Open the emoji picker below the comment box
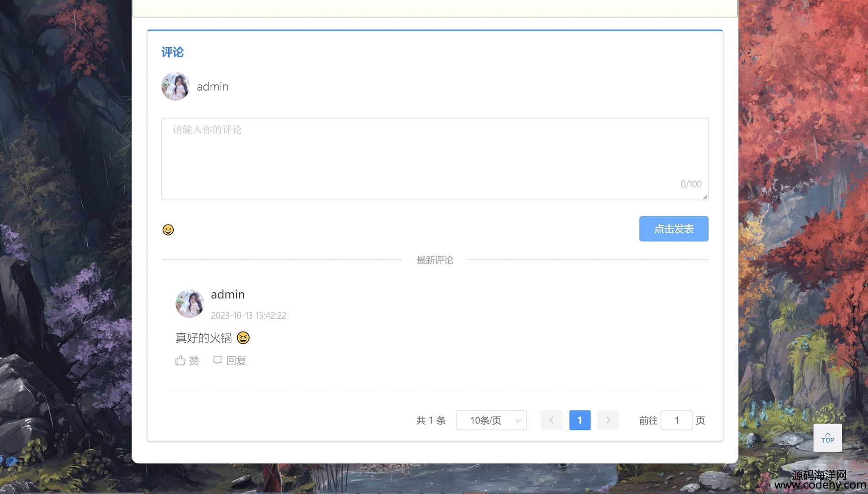The image size is (868, 494). (x=168, y=230)
